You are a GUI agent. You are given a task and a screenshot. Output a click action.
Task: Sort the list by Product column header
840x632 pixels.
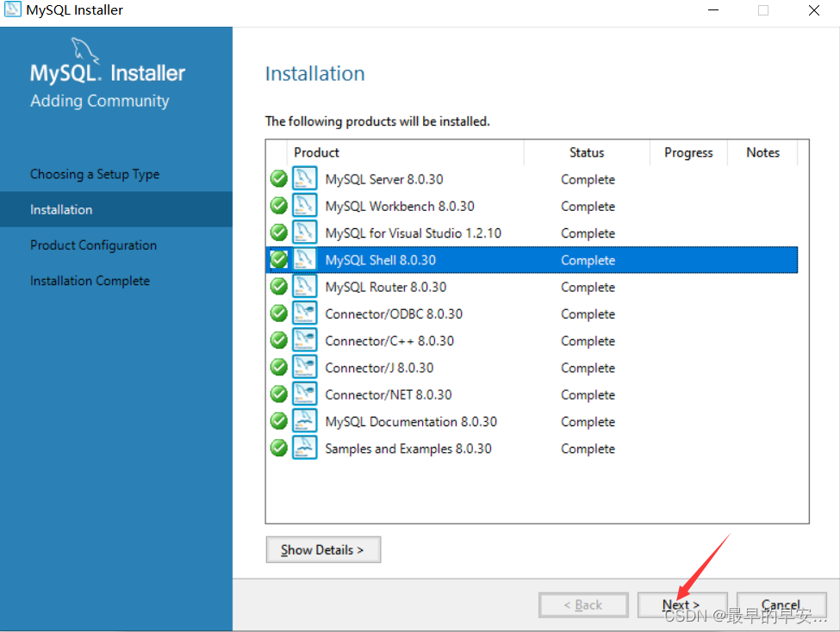point(405,152)
